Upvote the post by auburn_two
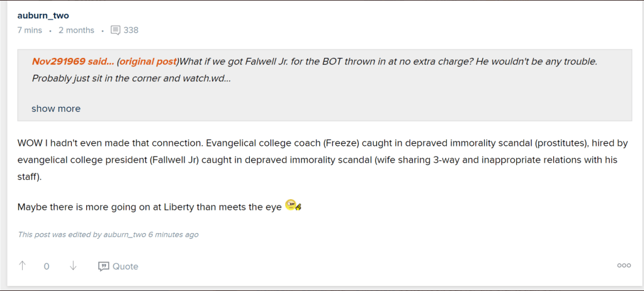The width and height of the screenshot is (644, 291). (23, 266)
